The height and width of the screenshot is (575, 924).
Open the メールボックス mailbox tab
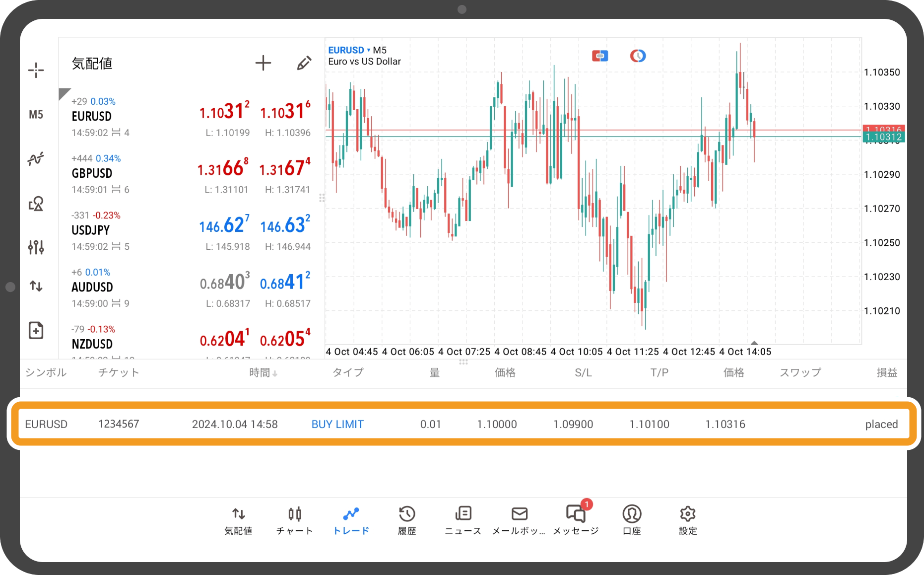tap(519, 521)
